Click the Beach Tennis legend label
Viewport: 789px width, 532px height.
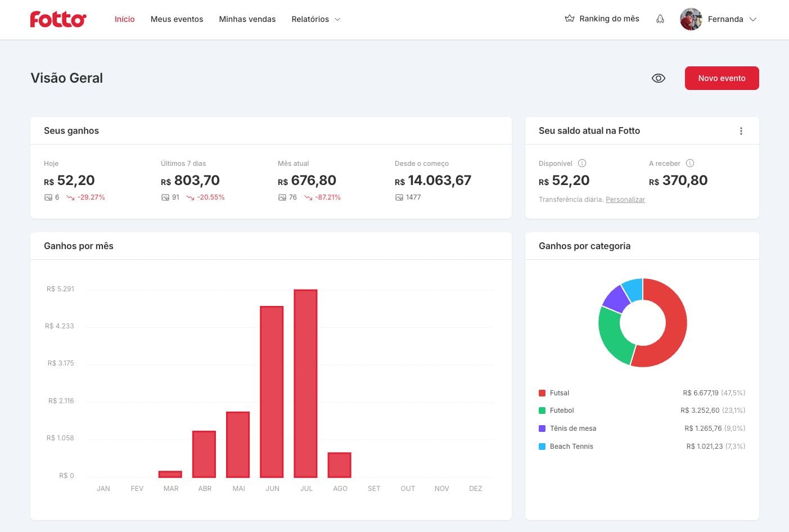(571, 447)
